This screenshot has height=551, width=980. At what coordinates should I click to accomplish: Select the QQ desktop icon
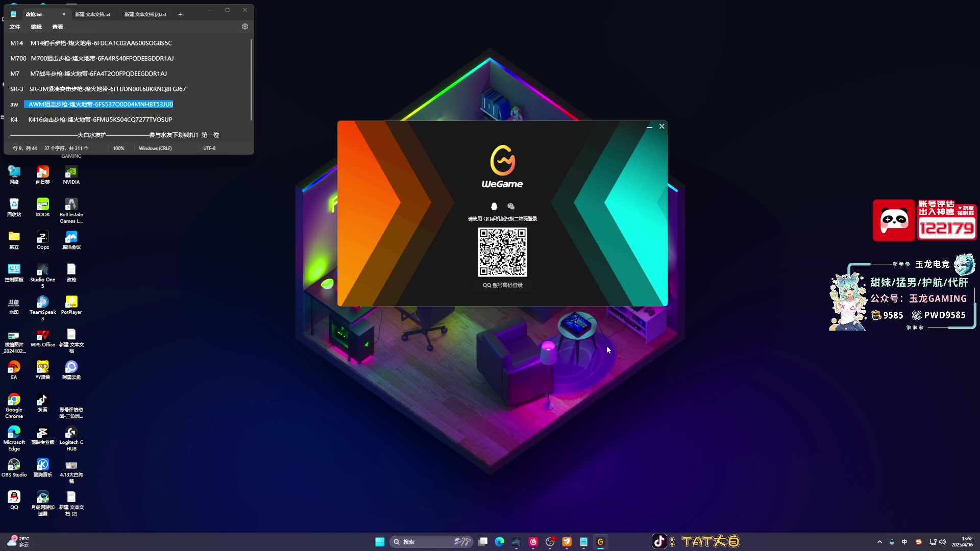coord(14,501)
